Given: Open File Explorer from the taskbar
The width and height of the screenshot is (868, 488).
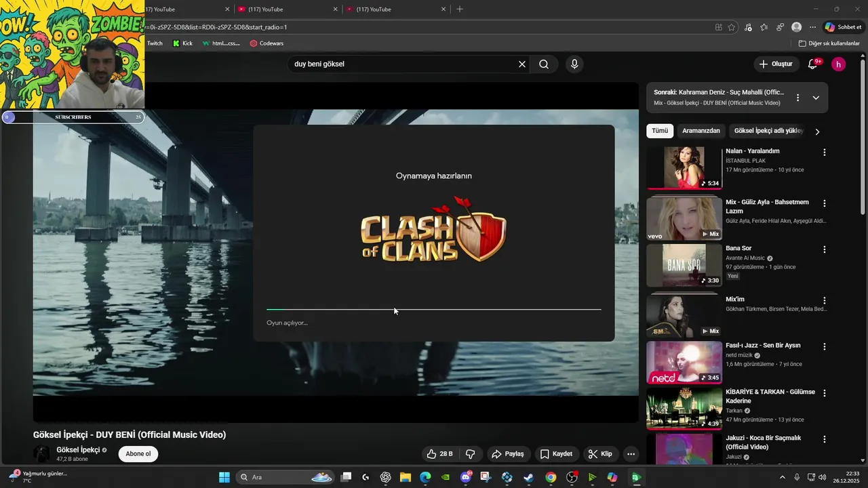Looking at the screenshot, I should click(406, 477).
